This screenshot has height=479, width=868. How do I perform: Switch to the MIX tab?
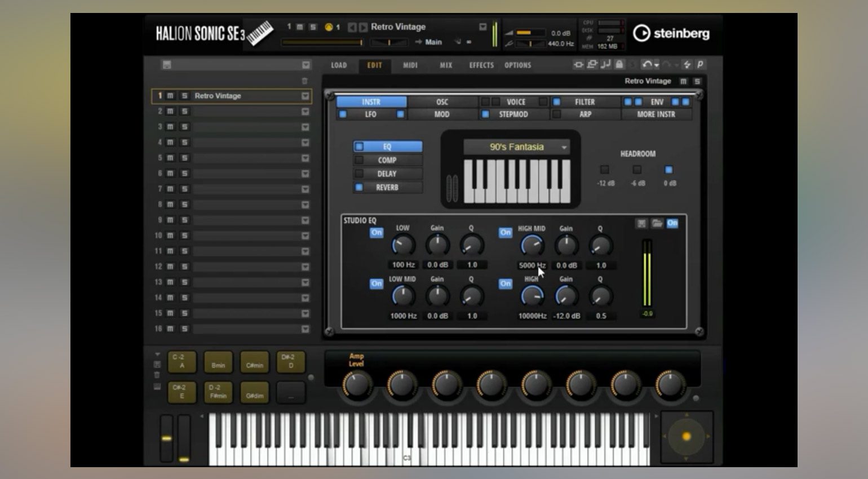(x=446, y=65)
